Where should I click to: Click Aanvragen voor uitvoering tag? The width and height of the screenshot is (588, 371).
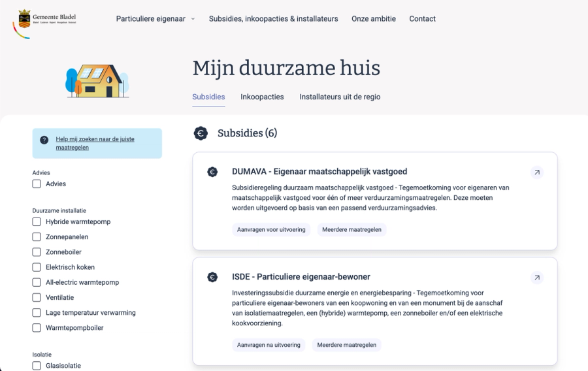click(x=271, y=230)
